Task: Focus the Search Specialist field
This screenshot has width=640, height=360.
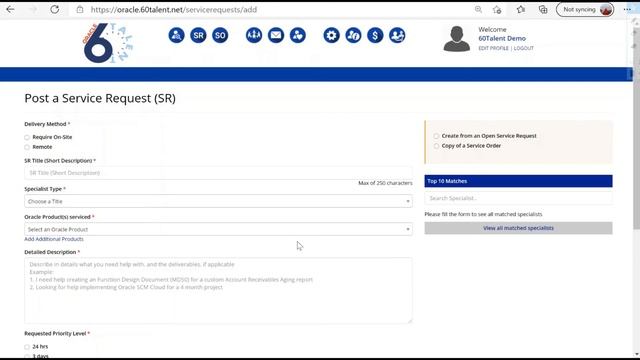Action: (518, 198)
